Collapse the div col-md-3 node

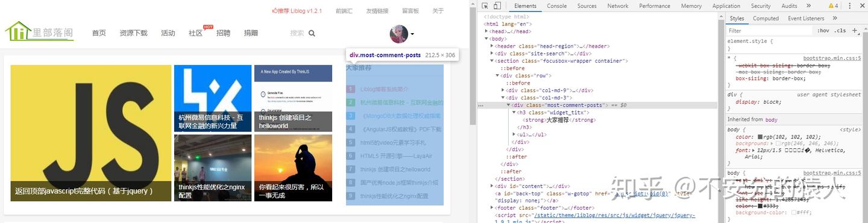coord(503,98)
